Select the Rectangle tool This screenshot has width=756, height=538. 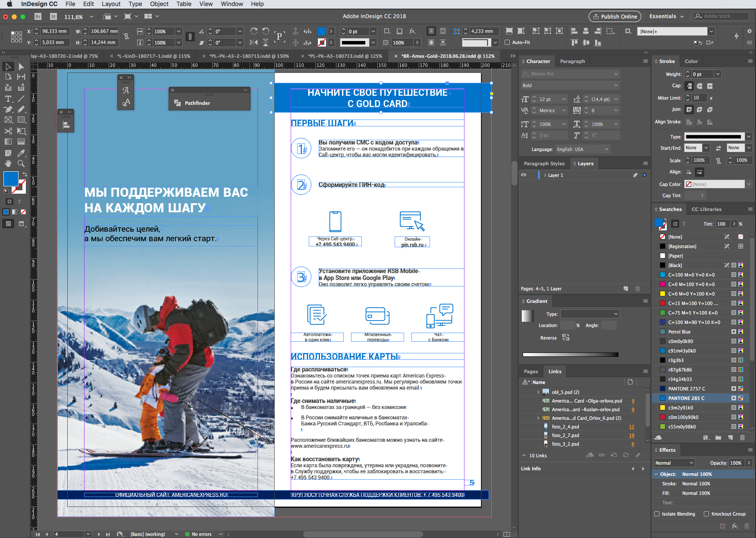click(x=21, y=120)
